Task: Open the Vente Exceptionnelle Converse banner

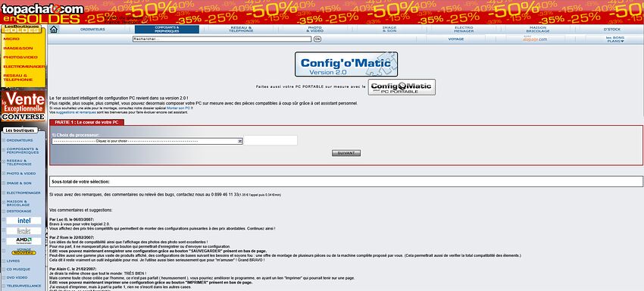Action: 23,106
